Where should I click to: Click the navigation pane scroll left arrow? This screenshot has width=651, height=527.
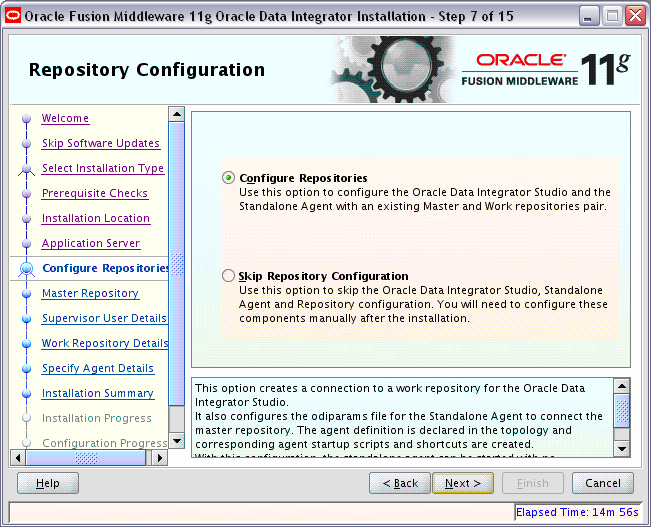17,458
